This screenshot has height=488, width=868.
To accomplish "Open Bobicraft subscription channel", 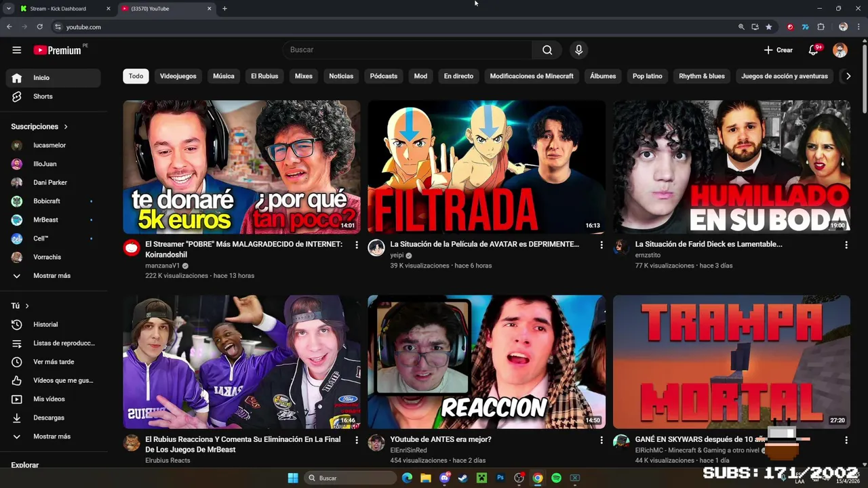I will (x=54, y=201).
